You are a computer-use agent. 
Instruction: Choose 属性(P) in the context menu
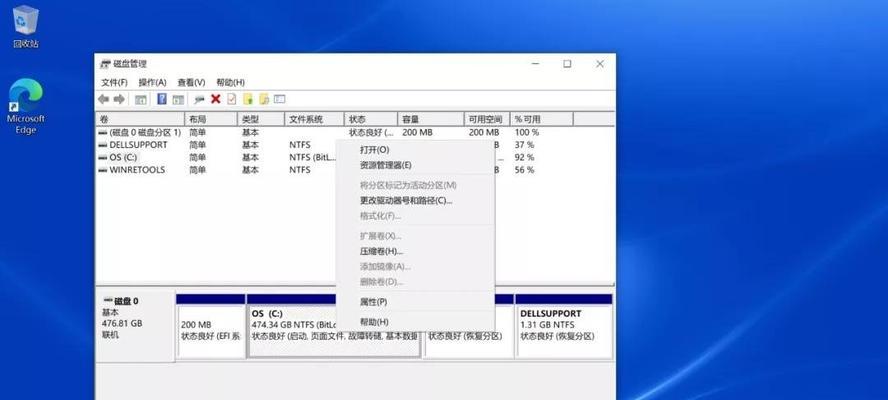(x=416, y=302)
